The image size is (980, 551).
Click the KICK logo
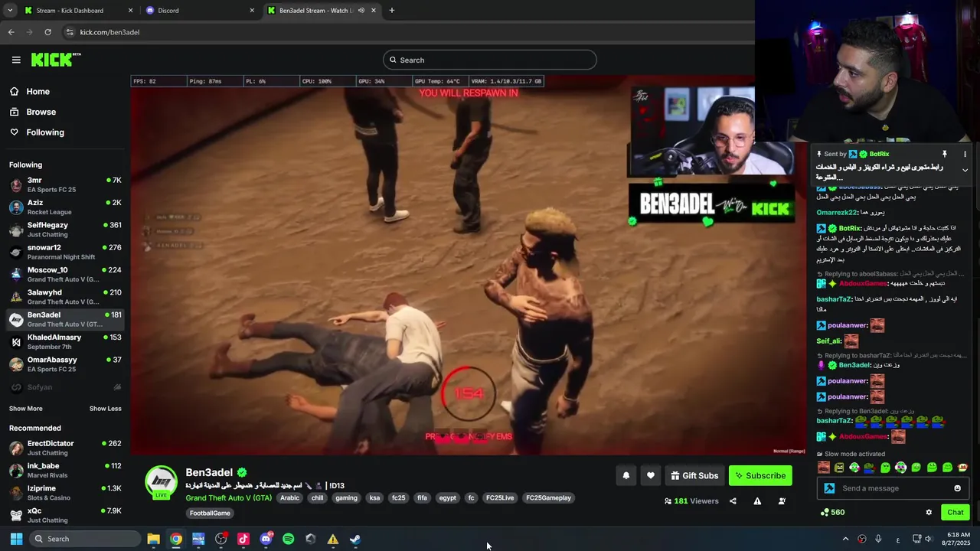coord(56,60)
